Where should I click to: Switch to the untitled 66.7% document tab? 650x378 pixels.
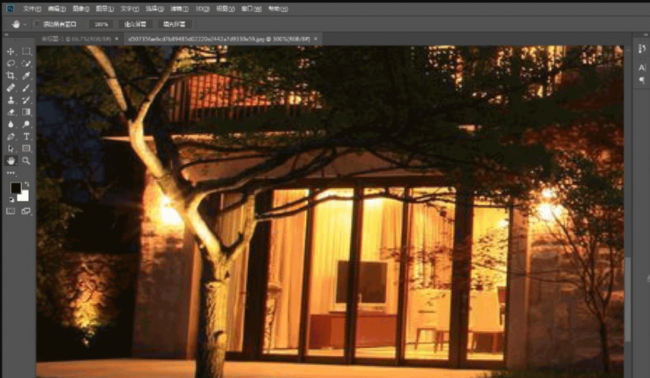pyautogui.click(x=76, y=39)
